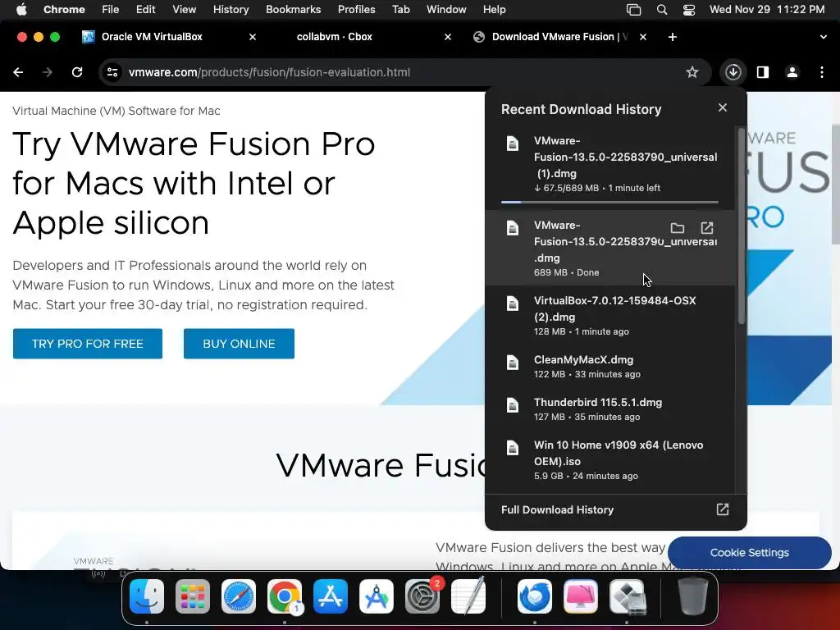The width and height of the screenshot is (840, 630).
Task: Open the Bookmarks menu
Action: tap(293, 10)
